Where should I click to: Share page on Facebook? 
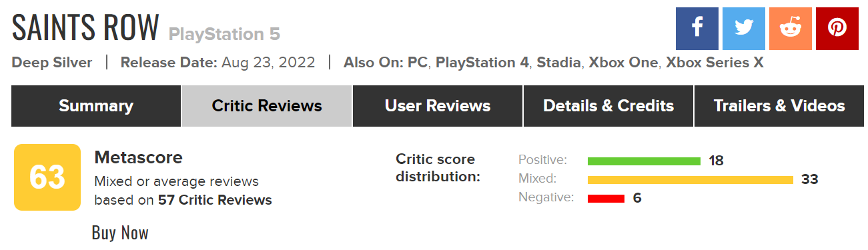pos(697,28)
